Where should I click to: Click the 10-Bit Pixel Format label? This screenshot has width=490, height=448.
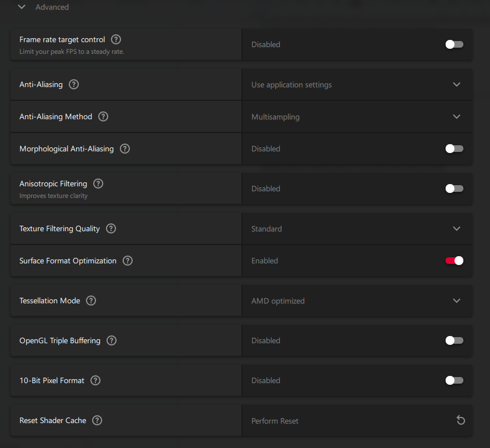52,380
